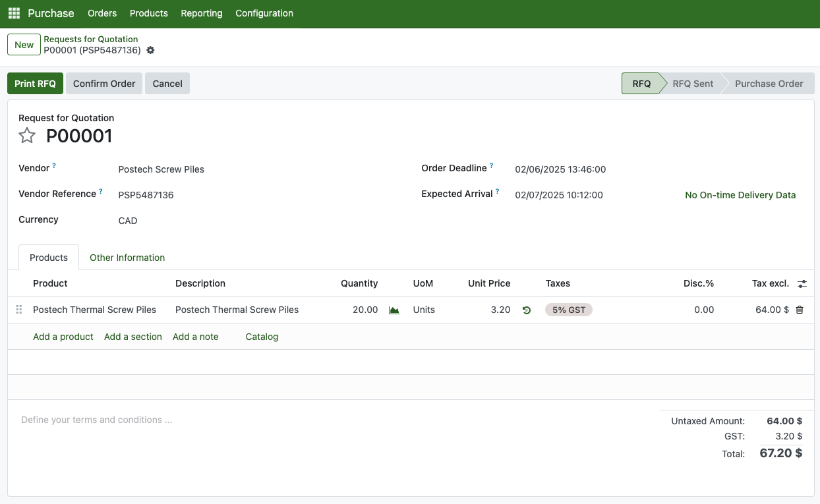Viewport: 820px width, 504px height.
Task: Open the Configuration menu
Action: (264, 13)
